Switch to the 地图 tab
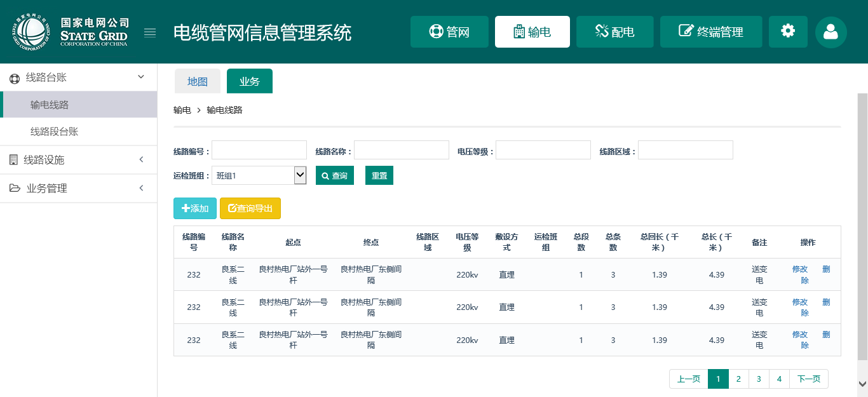This screenshot has height=397, width=868. click(197, 81)
